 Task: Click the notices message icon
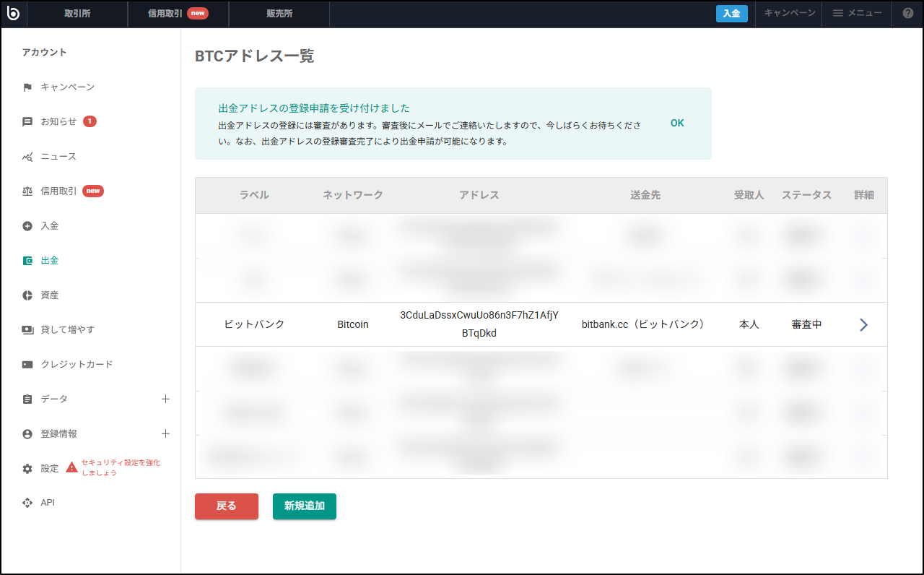[x=27, y=122]
